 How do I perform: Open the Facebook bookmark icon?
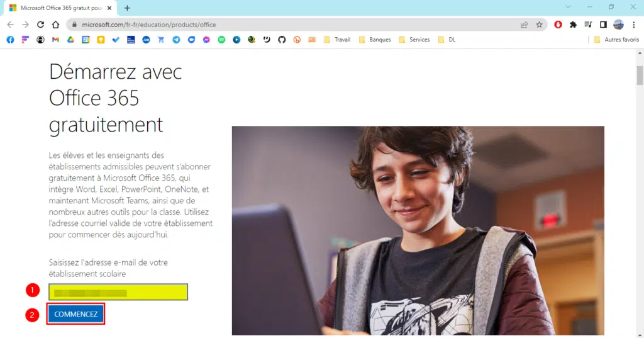(10, 40)
